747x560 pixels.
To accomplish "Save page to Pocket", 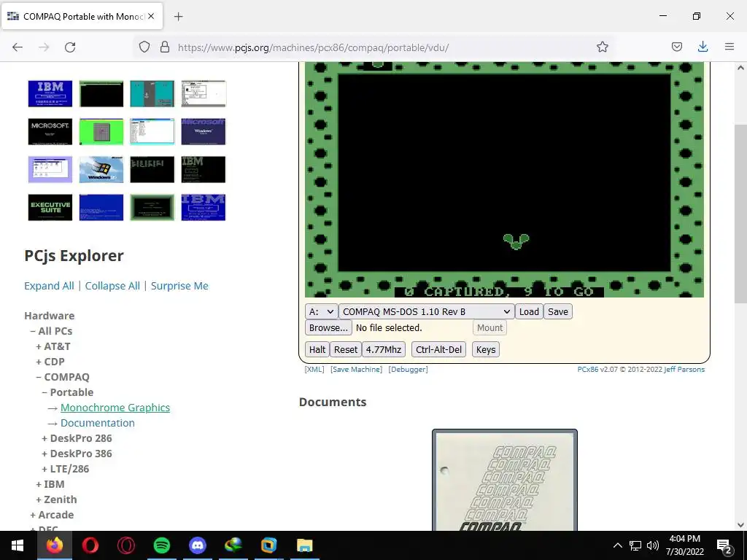I will tap(676, 47).
